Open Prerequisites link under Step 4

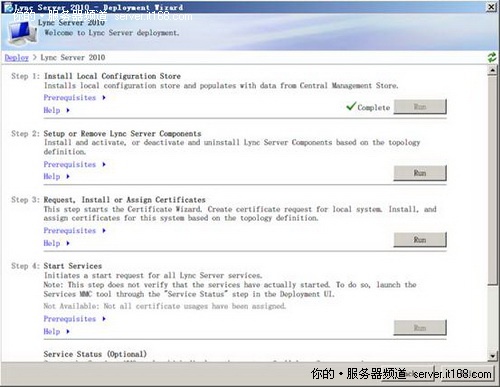[70, 319]
